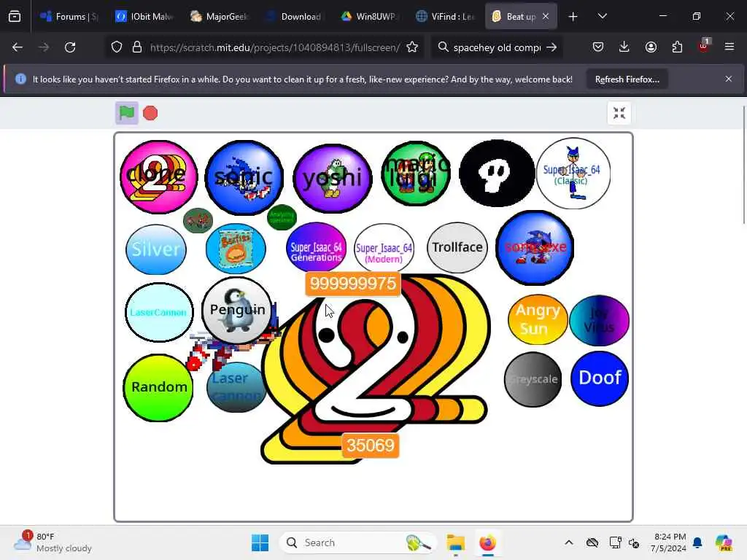
Task: Switch to the IObit Malware tab
Action: pyautogui.click(x=144, y=16)
